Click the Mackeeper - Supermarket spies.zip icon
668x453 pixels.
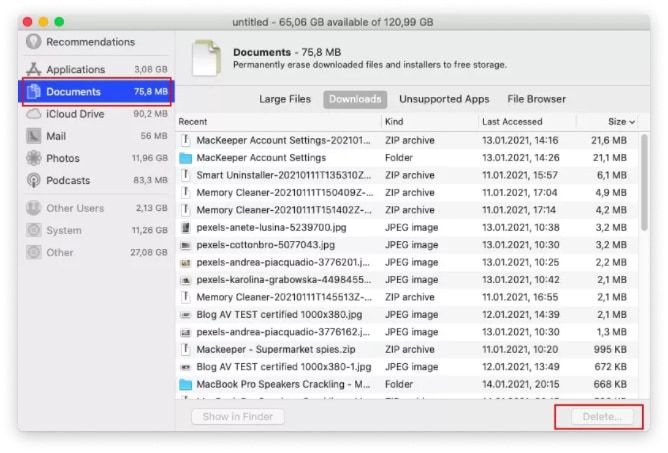point(185,349)
